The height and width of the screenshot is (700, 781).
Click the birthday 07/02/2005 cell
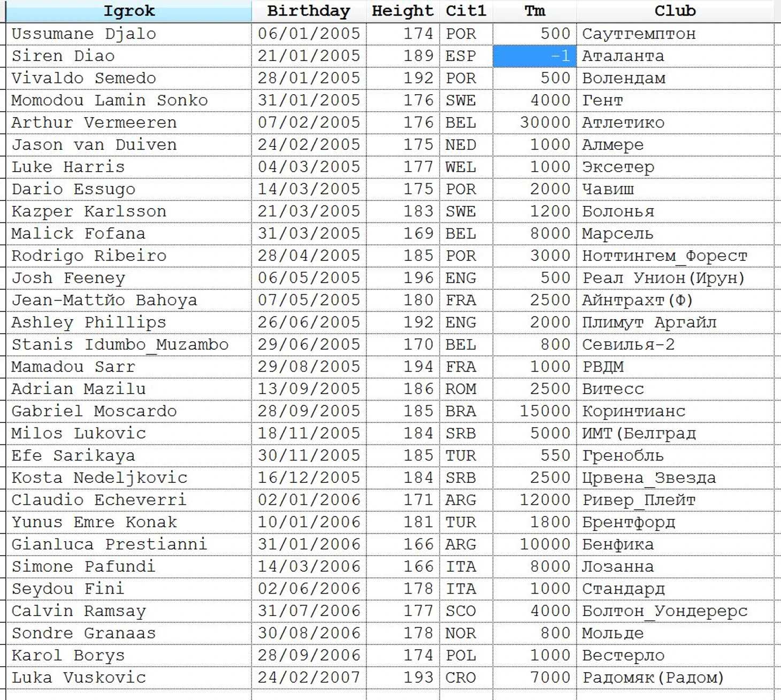pos(309,122)
